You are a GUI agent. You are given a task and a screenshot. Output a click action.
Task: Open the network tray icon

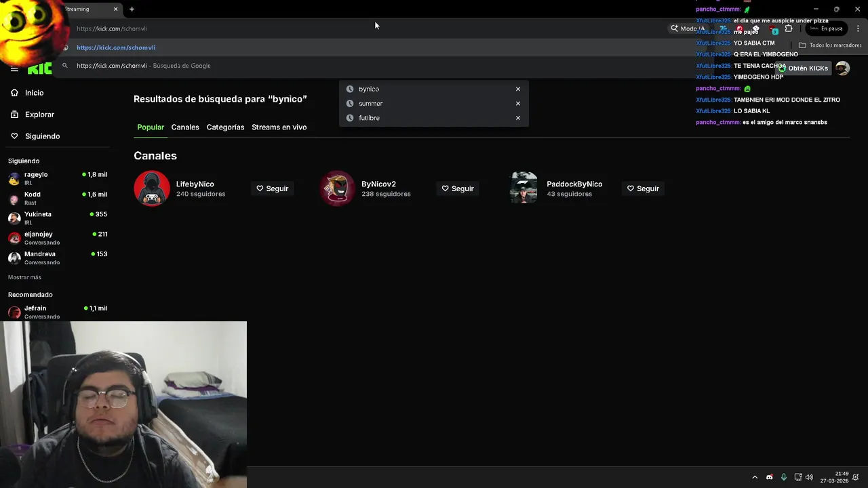[x=798, y=477]
